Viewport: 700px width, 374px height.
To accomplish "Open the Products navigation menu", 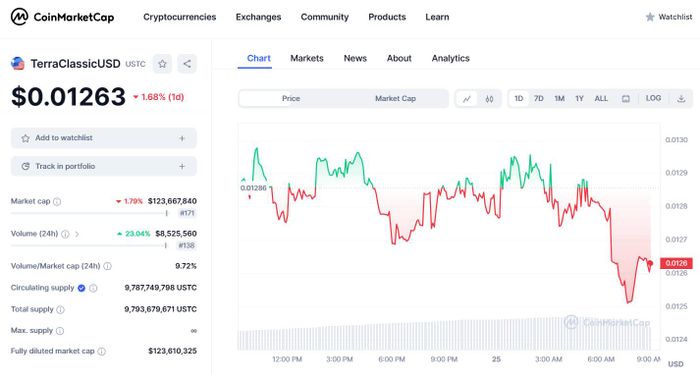I will (387, 17).
